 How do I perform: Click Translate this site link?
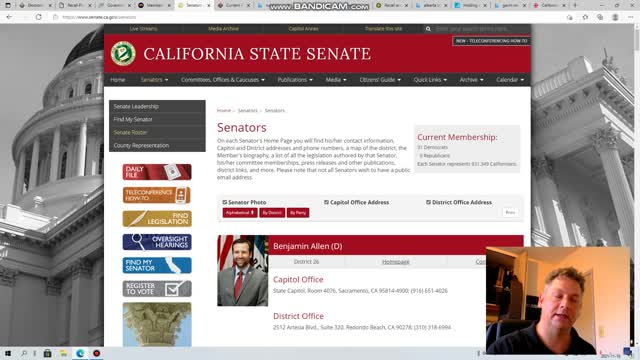[383, 29]
